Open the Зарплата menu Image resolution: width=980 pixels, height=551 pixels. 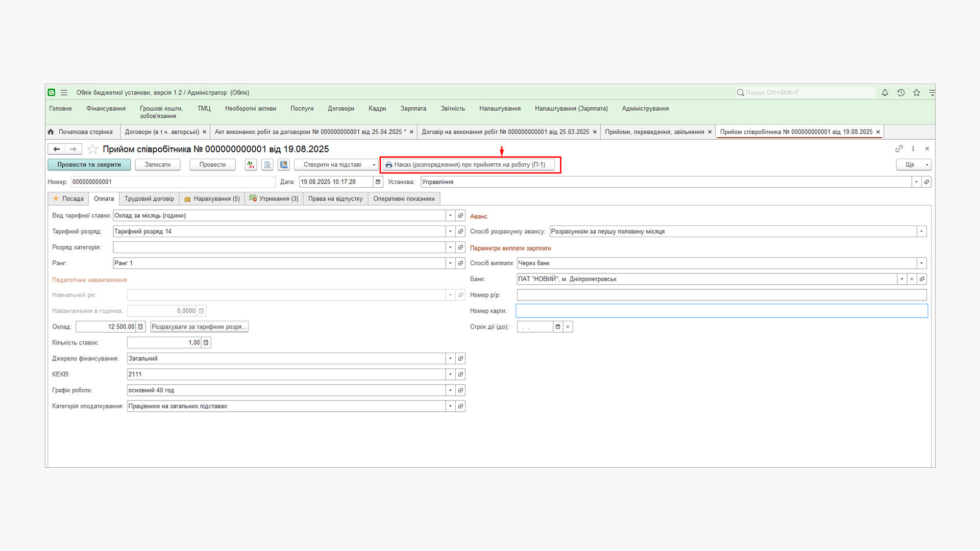pyautogui.click(x=413, y=109)
